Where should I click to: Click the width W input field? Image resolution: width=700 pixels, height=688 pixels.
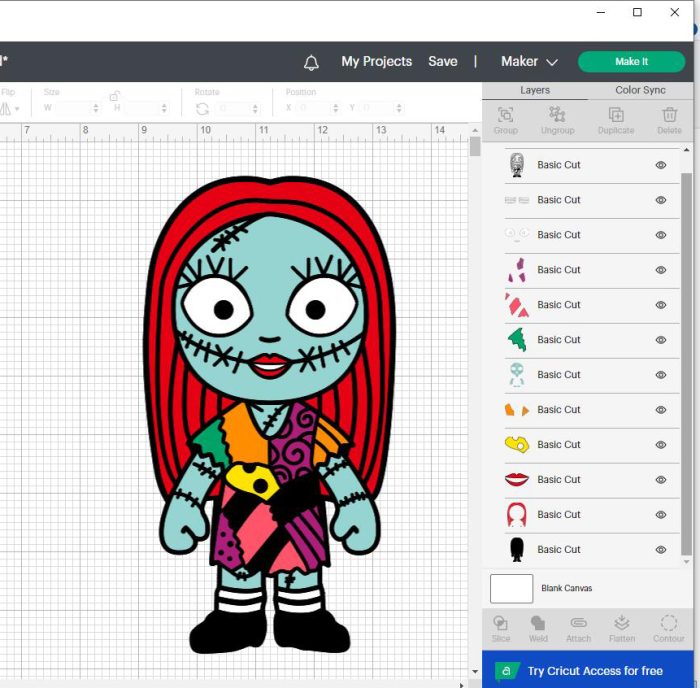(x=73, y=108)
